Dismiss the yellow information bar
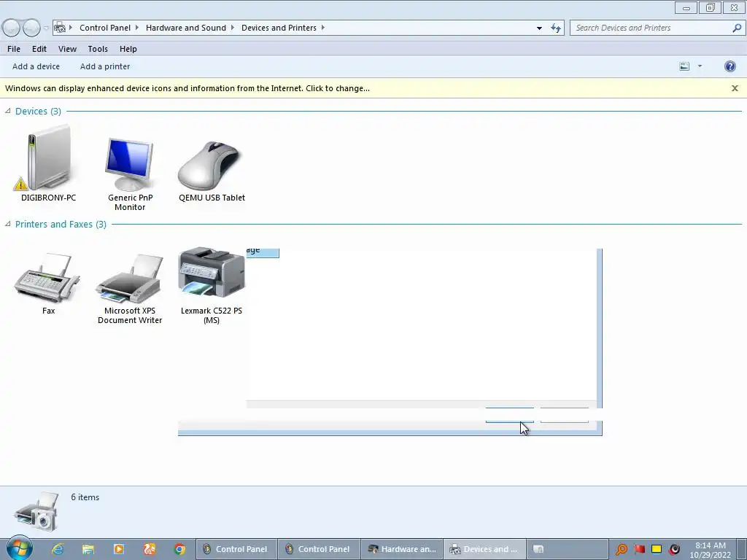Image resolution: width=747 pixels, height=560 pixels. (x=735, y=88)
